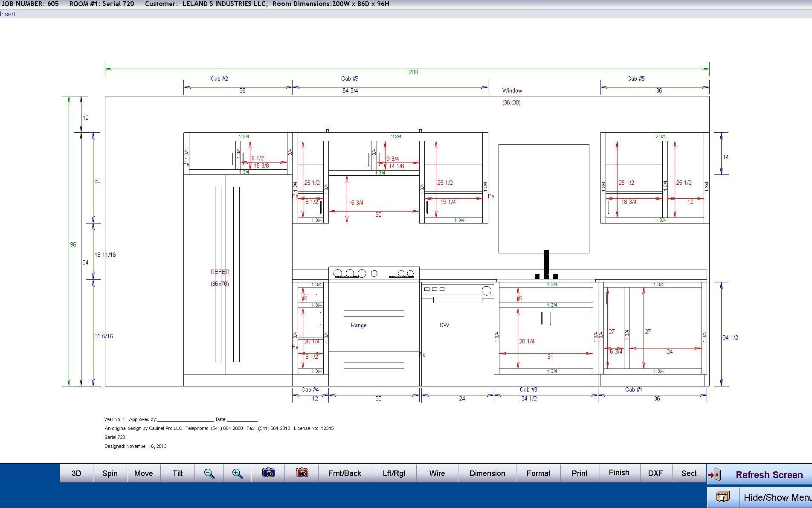
Task: Click the zoom out magnifier icon
Action: point(209,473)
